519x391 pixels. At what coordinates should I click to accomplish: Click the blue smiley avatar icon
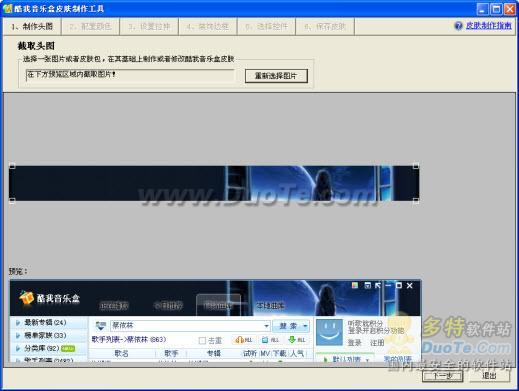tap(329, 332)
